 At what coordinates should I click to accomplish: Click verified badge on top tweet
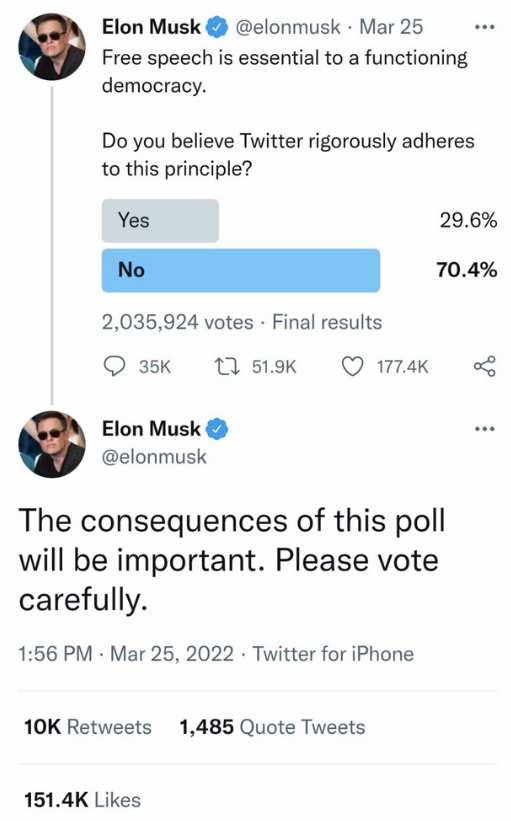click(x=216, y=27)
